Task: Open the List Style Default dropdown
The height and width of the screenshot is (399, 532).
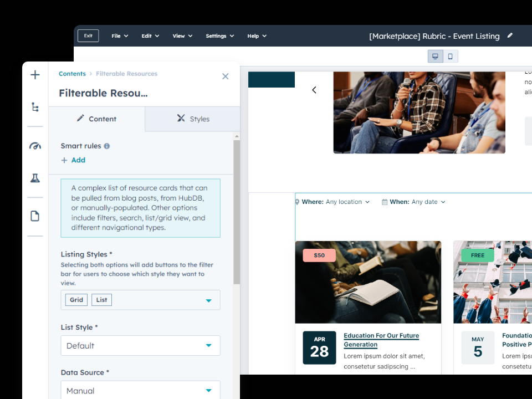Action: [208, 345]
